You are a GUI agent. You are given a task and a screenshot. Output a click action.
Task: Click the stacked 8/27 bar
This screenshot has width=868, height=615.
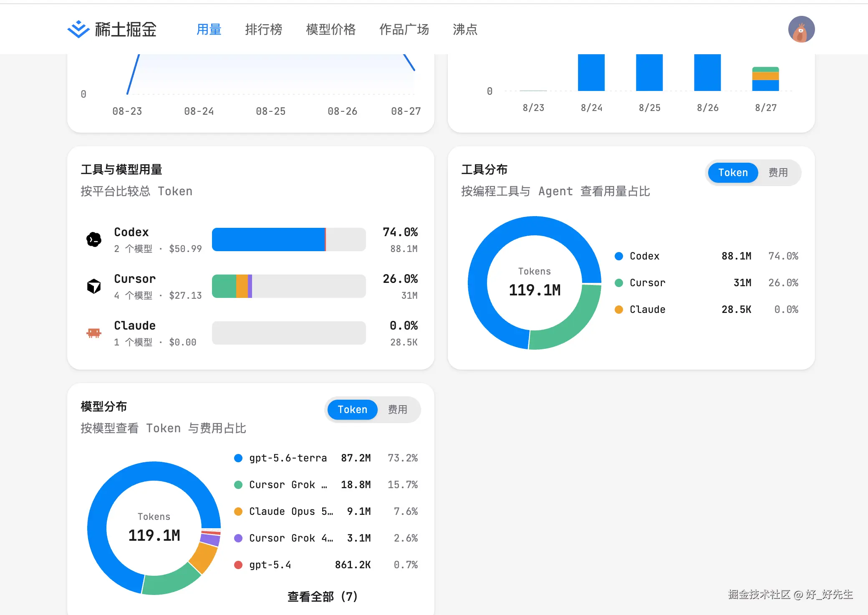coord(765,79)
